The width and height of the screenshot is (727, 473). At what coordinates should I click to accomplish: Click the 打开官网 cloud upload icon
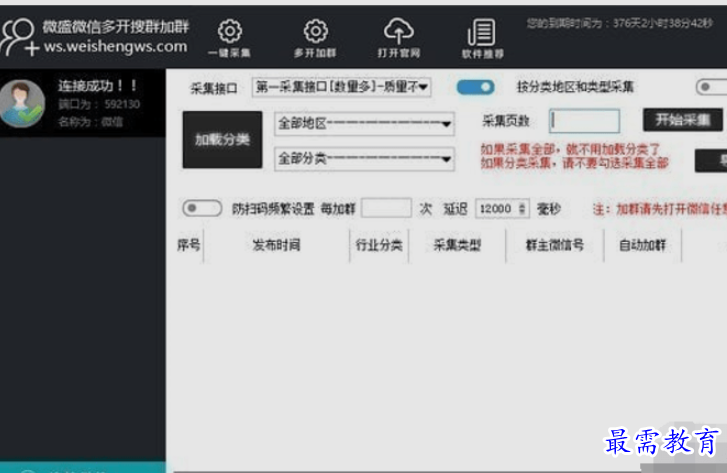(x=398, y=31)
